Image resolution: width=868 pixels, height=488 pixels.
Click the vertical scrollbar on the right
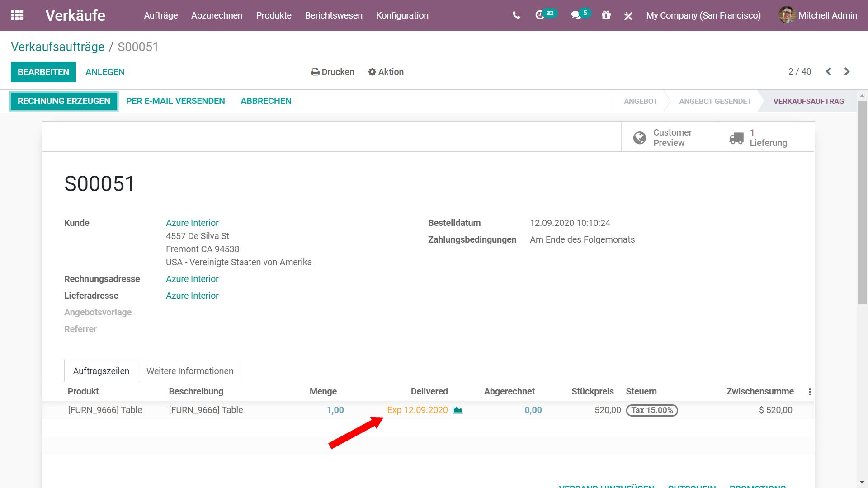[x=862, y=203]
